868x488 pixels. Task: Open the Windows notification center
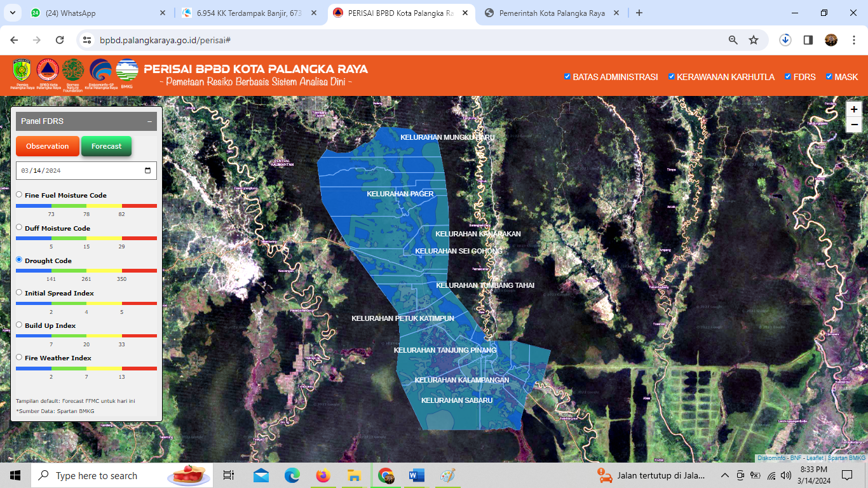pyautogui.click(x=846, y=475)
